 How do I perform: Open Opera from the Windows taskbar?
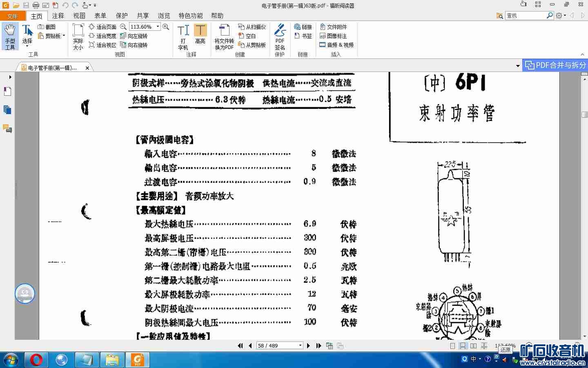coord(36,360)
